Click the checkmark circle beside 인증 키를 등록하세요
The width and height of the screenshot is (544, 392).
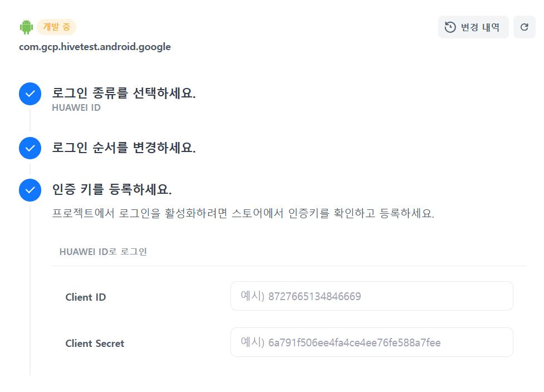coord(30,189)
